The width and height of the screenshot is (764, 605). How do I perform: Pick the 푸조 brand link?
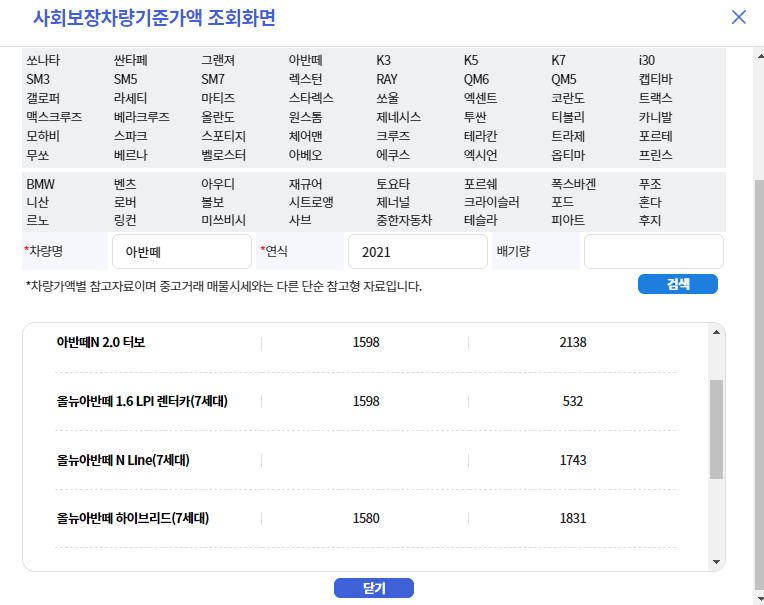pos(650,184)
